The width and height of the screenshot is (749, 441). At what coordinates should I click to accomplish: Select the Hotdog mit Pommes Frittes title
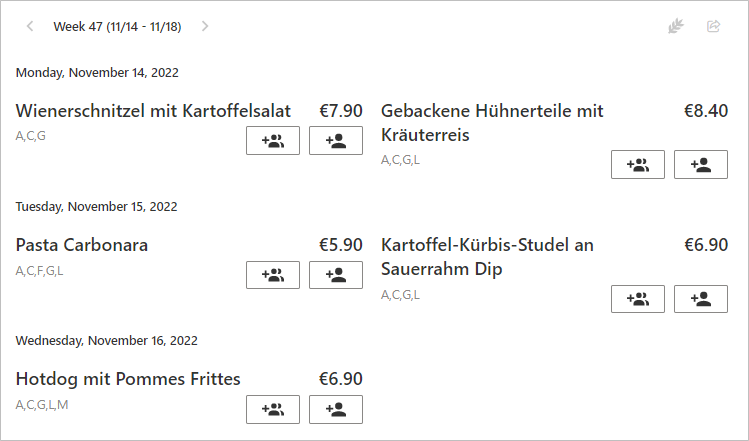click(x=128, y=379)
